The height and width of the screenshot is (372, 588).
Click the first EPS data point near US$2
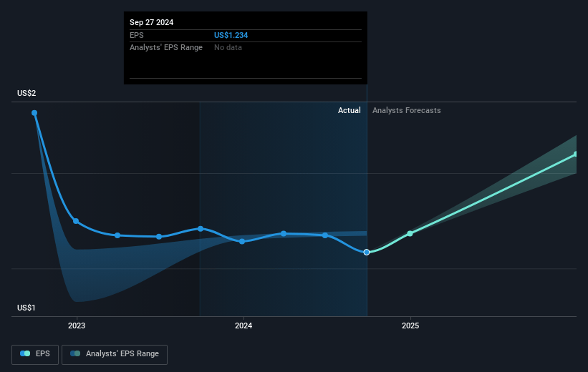click(34, 113)
